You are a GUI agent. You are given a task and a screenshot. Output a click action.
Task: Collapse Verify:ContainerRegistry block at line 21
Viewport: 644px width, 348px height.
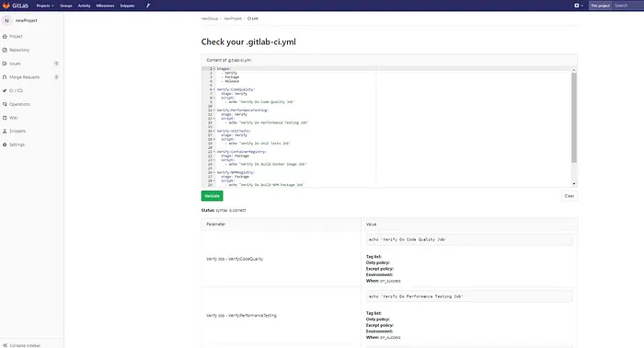click(x=214, y=152)
